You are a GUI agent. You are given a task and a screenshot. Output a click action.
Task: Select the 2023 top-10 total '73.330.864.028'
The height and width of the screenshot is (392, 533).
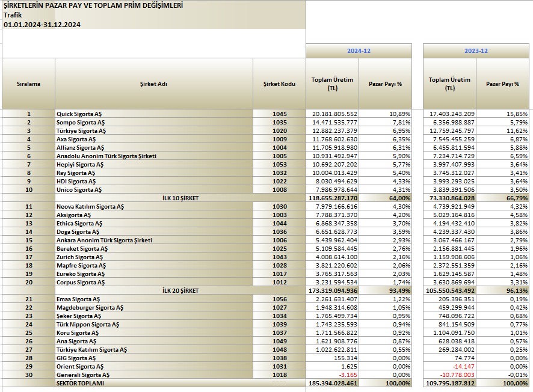click(450, 198)
